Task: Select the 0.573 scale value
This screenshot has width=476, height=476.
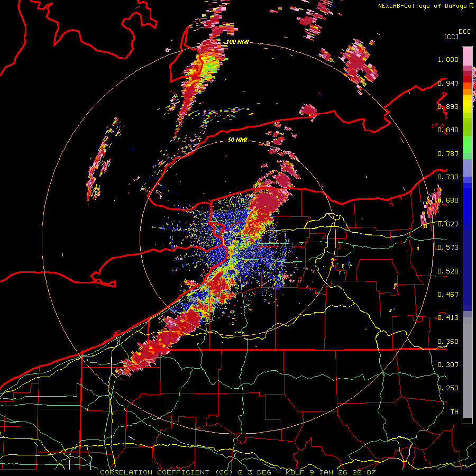Action: point(448,248)
